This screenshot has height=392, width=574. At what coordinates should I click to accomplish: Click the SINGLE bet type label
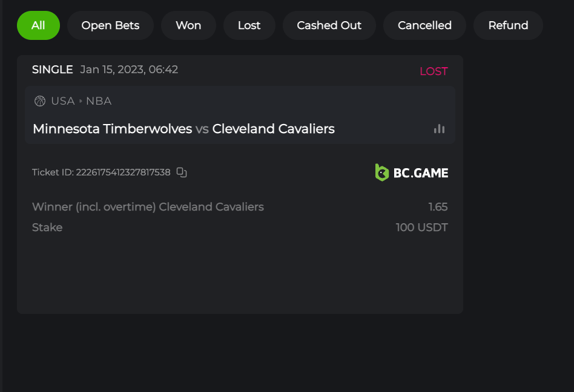click(x=52, y=70)
